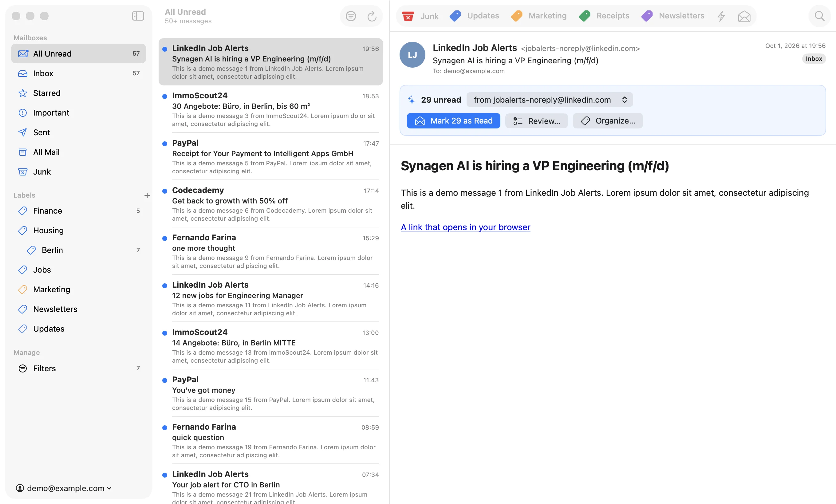Click the open envelope mark-read icon
Viewport: 836px width, 504px height.
coord(744,16)
